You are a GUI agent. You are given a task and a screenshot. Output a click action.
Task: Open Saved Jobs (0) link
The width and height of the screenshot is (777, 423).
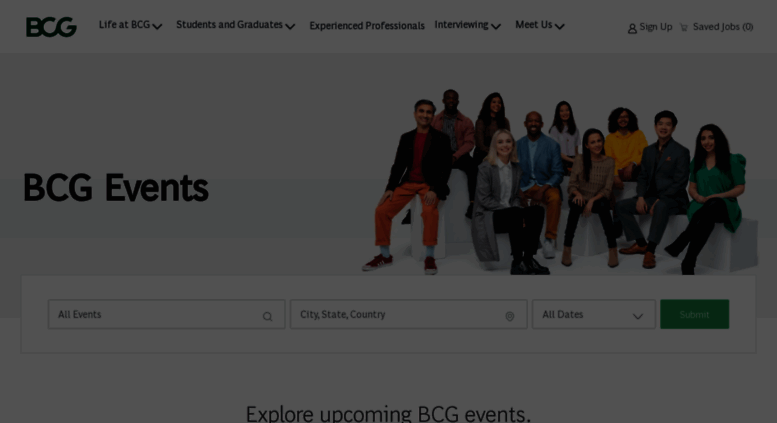pyautogui.click(x=723, y=27)
